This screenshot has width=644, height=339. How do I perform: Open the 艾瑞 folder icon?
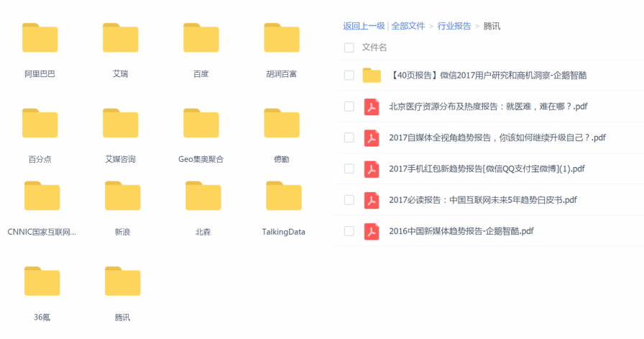tap(120, 38)
